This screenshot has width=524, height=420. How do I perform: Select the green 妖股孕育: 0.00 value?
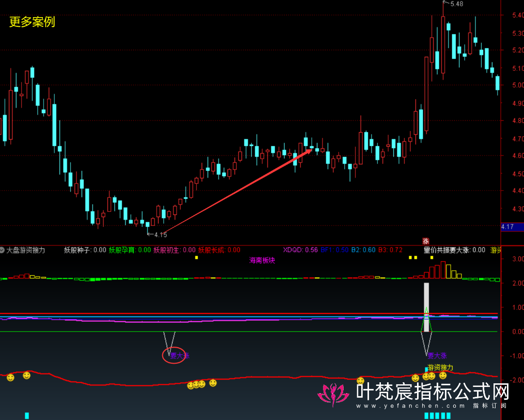point(130,250)
